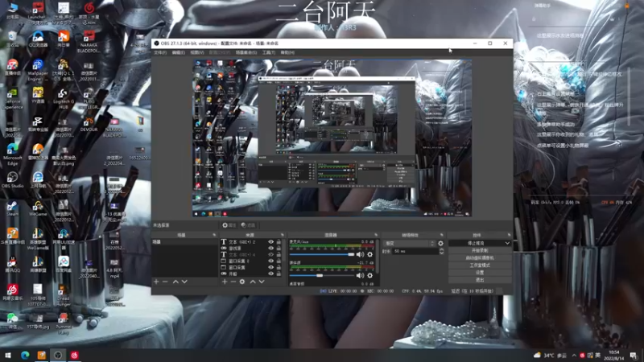
Task: Adjust the 麦克风/Aux volume slider
Action: click(322, 254)
